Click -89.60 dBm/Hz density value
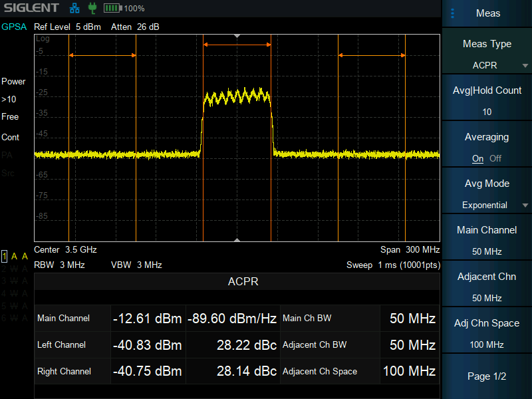 (x=232, y=319)
